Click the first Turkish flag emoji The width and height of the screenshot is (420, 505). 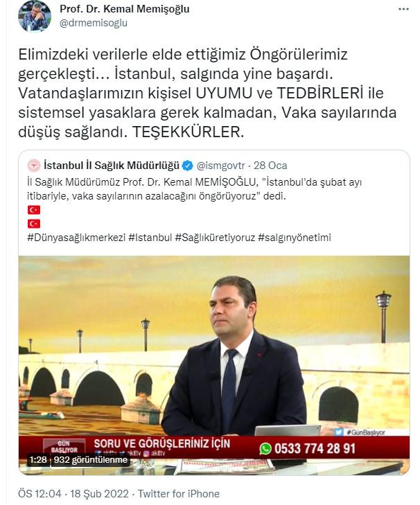(x=34, y=210)
